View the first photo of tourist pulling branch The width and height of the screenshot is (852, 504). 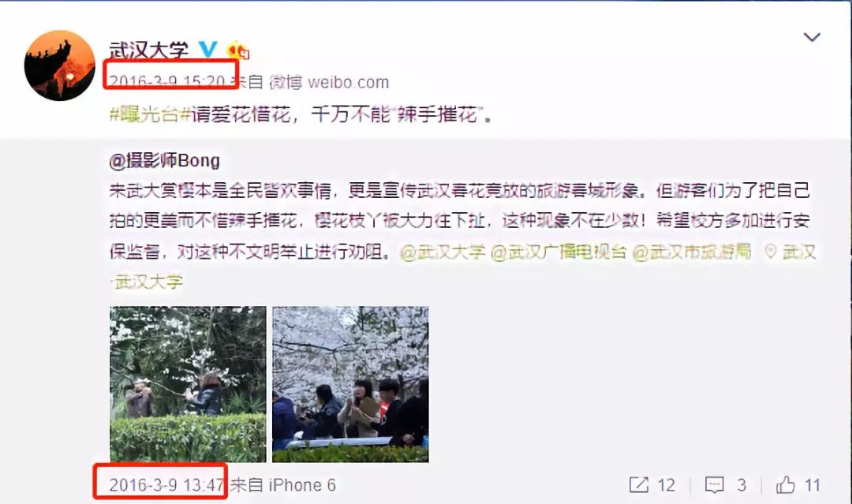pos(188,385)
